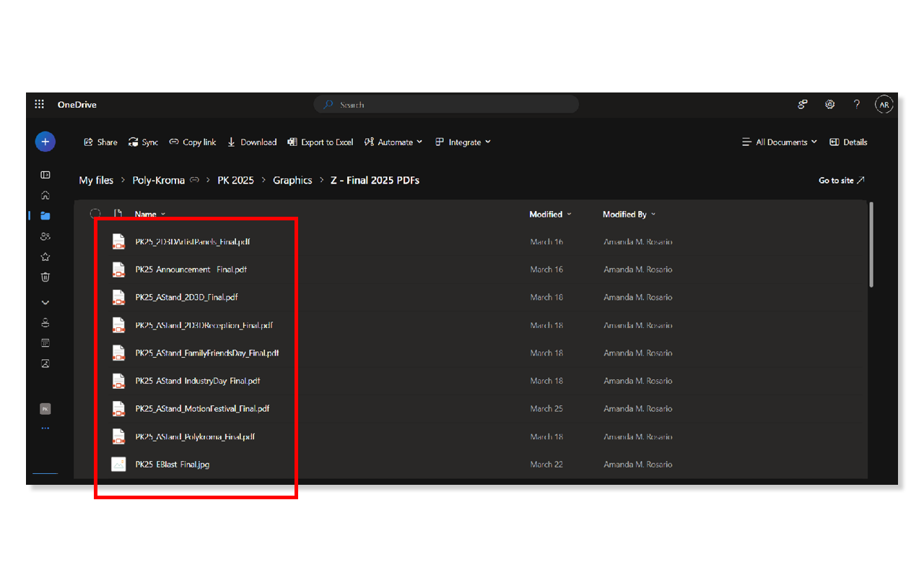924x578 pixels.
Task: Open PK25_AStand_FamilyFriendsDay_Final.pdf
Action: click(x=207, y=353)
